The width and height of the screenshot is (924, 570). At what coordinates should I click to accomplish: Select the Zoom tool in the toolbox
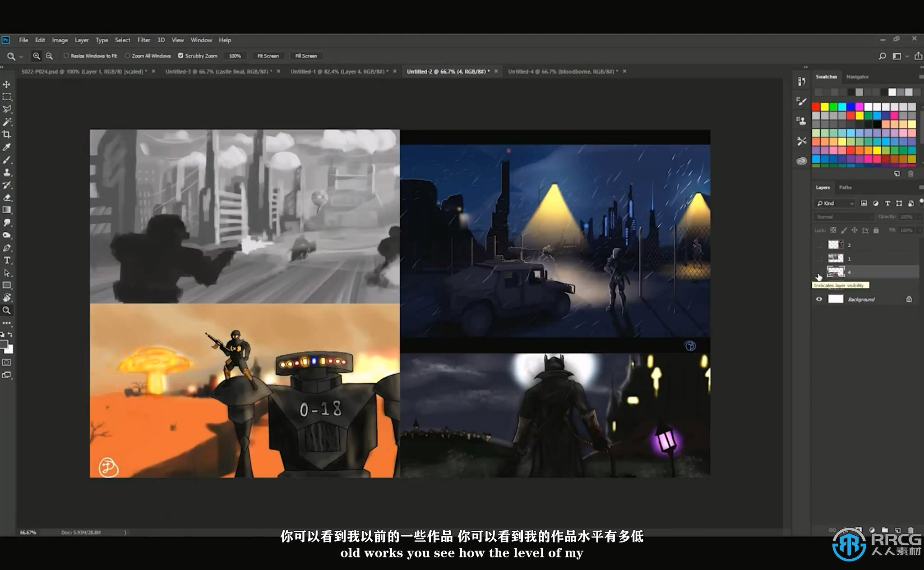tap(7, 310)
